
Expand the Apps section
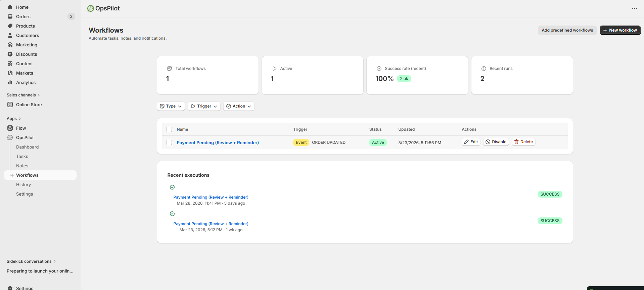tap(14, 119)
